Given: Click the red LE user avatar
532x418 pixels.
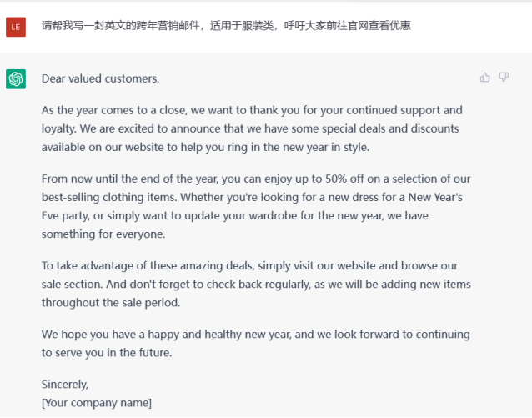Looking at the screenshot, I should [x=16, y=27].
